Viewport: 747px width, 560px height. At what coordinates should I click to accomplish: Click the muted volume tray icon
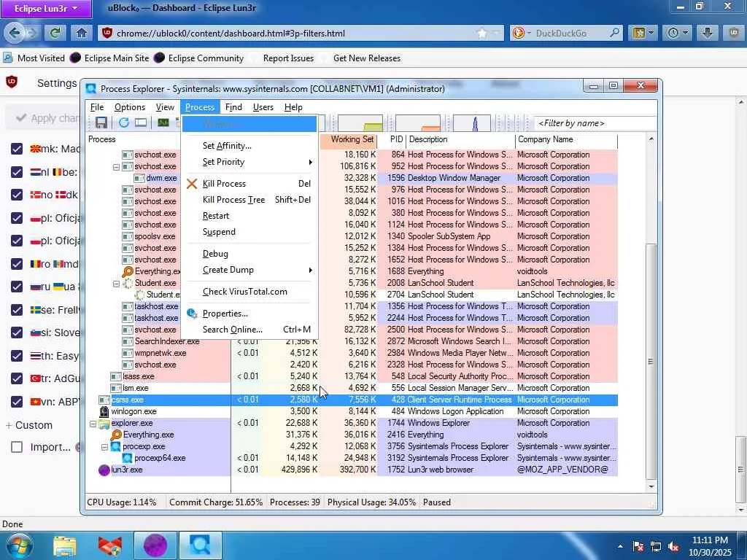tap(673, 546)
